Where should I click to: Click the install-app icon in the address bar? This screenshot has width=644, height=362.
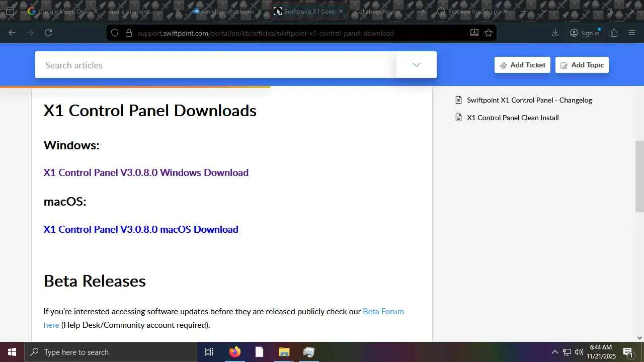[474, 33]
